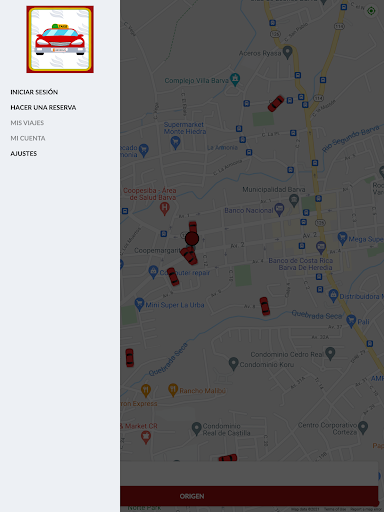This screenshot has height=512, width=384.
Task: Click the Computer repair shop pin
Action: pyautogui.click(x=153, y=272)
